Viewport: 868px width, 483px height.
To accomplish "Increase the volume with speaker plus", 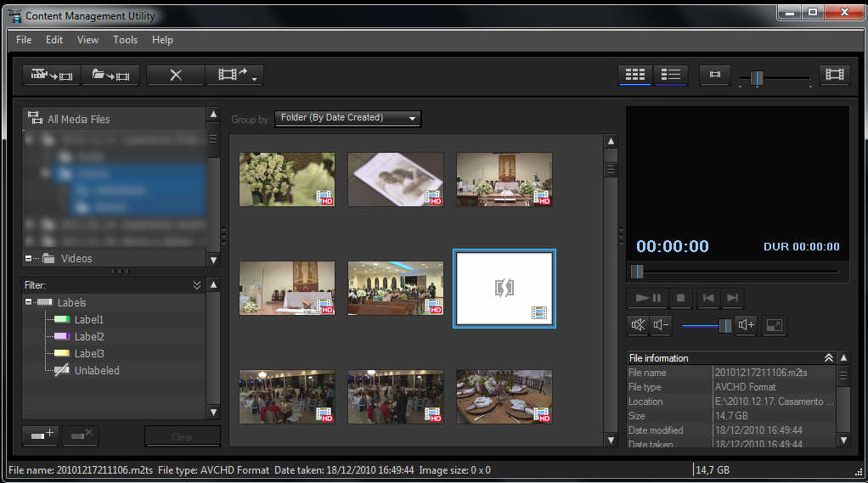I will tap(746, 325).
